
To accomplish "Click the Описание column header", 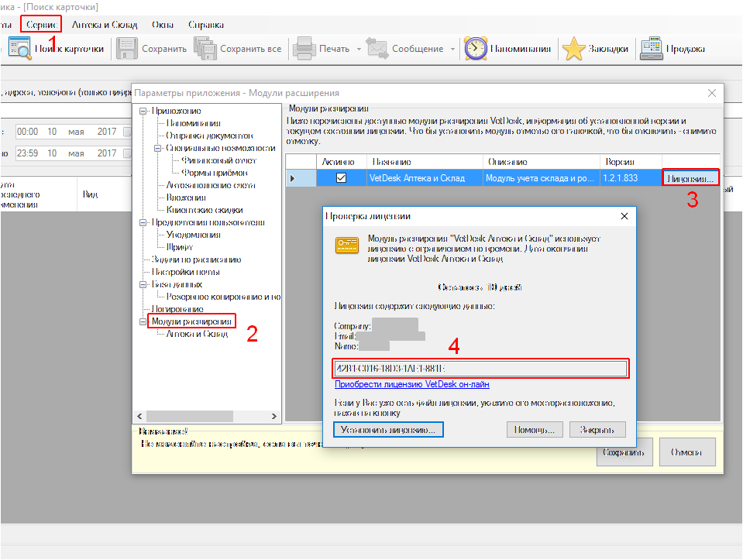I will click(x=541, y=162).
